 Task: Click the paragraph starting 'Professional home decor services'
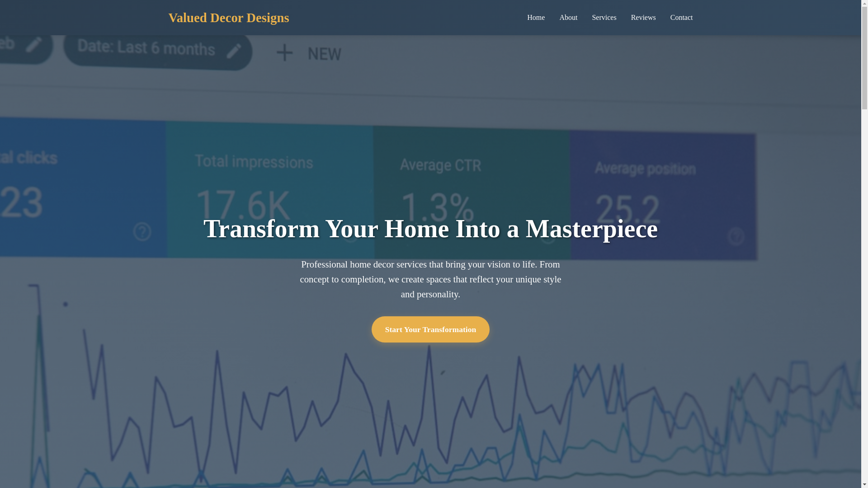[x=430, y=279]
